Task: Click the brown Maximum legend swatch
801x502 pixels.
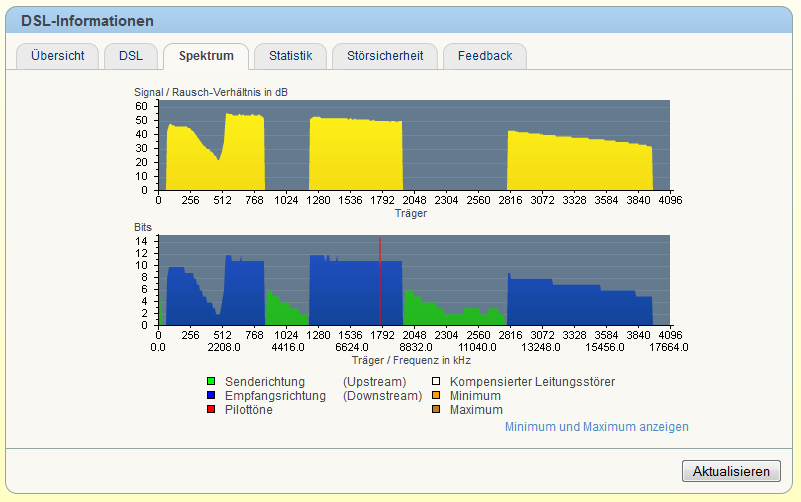Action: 436,410
